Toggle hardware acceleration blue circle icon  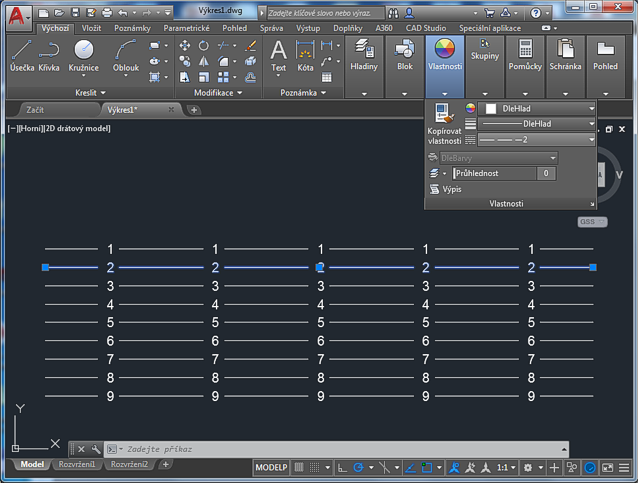(590, 468)
